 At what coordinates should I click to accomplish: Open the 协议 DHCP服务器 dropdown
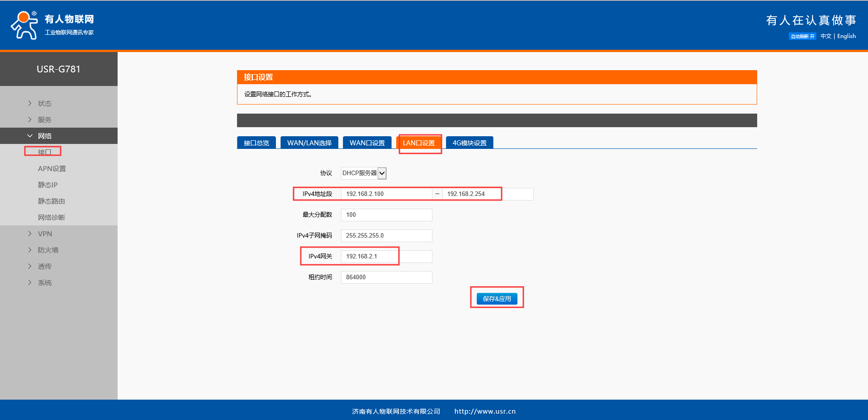pyautogui.click(x=364, y=173)
